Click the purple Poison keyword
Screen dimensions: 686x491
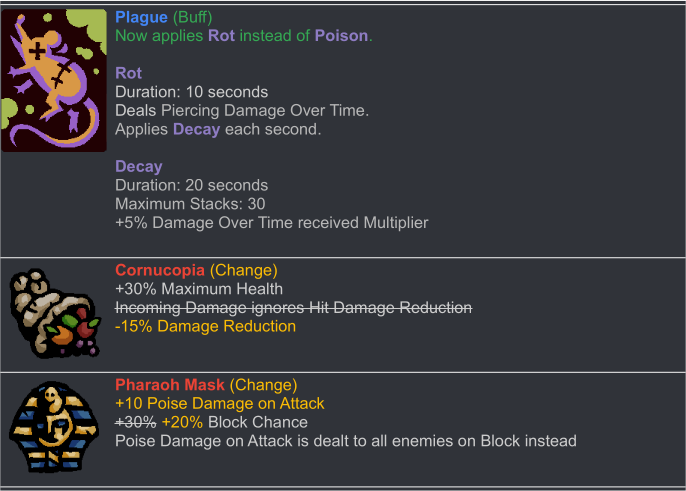coord(341,35)
